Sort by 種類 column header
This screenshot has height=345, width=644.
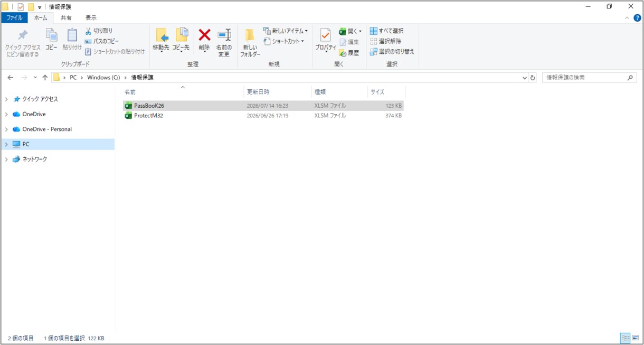(339, 92)
